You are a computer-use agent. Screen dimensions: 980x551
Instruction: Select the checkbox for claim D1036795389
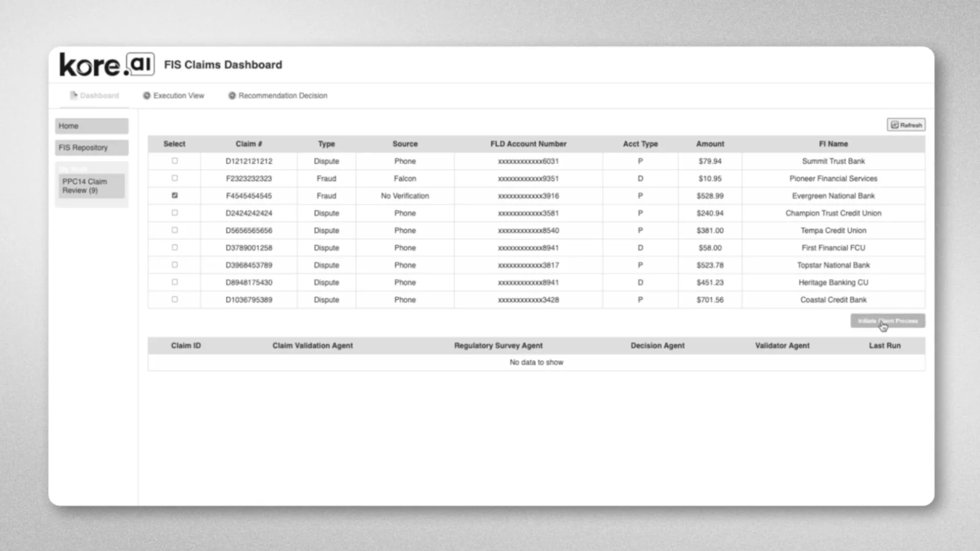click(x=175, y=299)
